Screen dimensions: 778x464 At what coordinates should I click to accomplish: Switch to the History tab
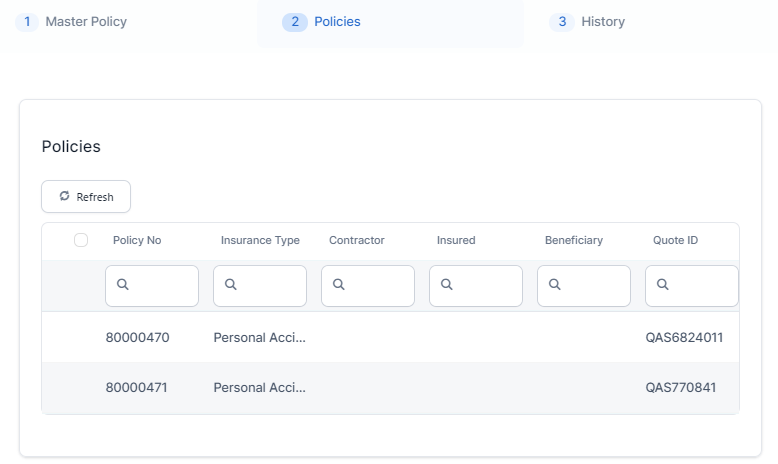(602, 22)
